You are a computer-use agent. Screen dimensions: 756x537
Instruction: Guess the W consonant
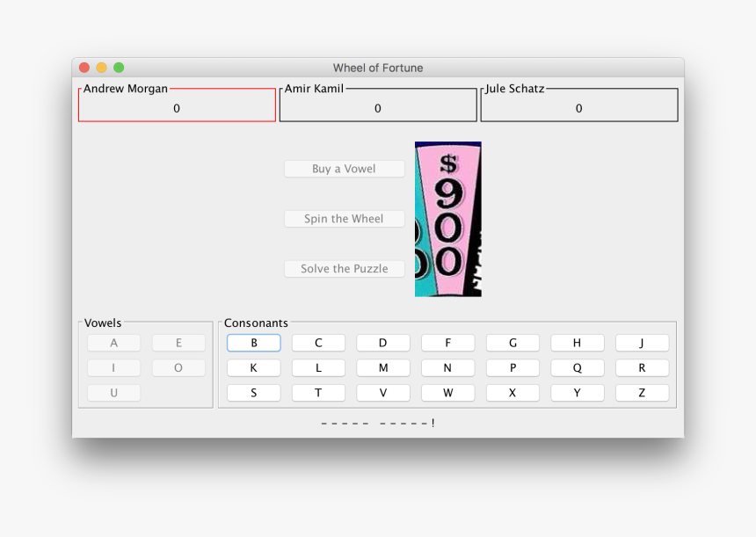[x=448, y=393]
